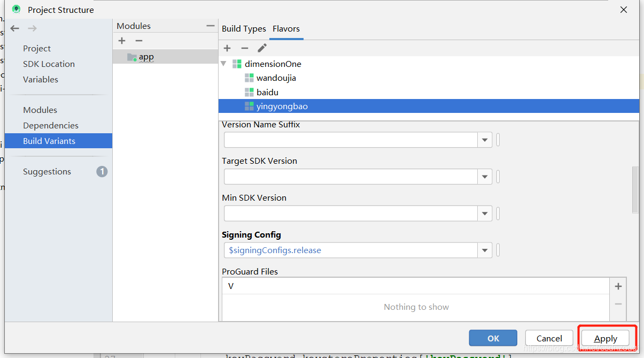Viewport: 644px width, 358px height.
Task: Add a new module with plus icon
Action: tap(122, 41)
